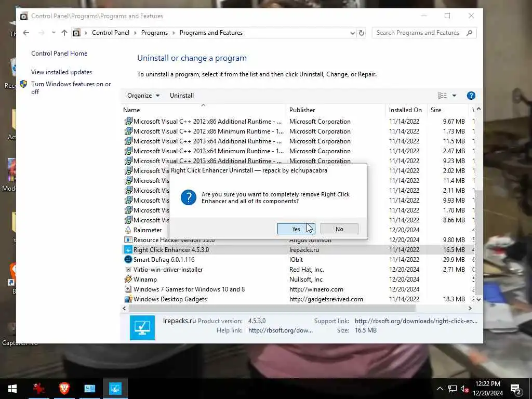Click the Windows Desktop Gadgets icon
532x399 pixels.
tap(128, 299)
